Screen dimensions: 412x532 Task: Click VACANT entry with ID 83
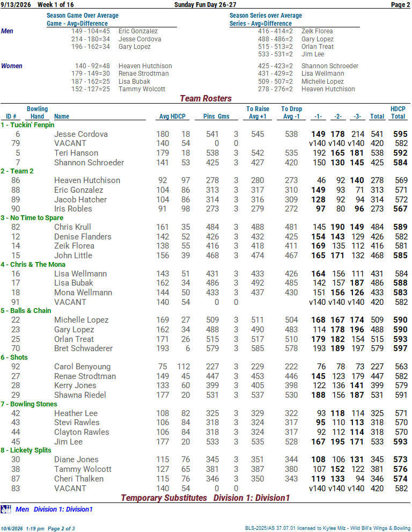click(x=70, y=488)
